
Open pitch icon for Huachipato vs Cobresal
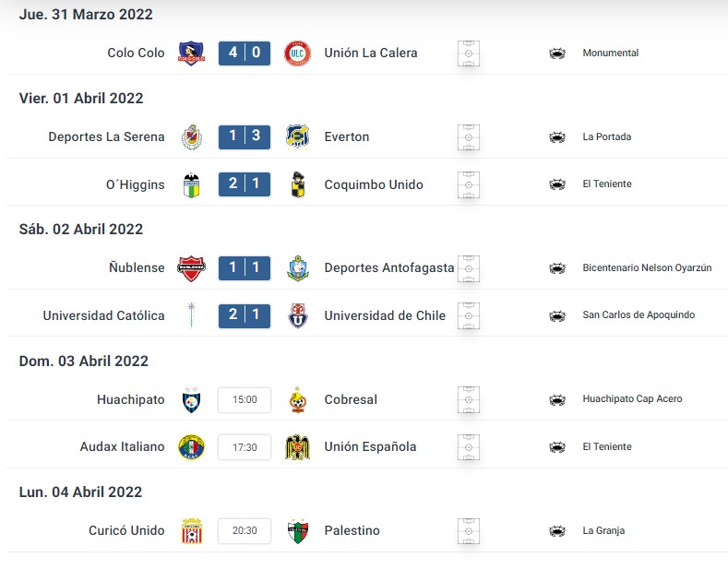pos(469,399)
